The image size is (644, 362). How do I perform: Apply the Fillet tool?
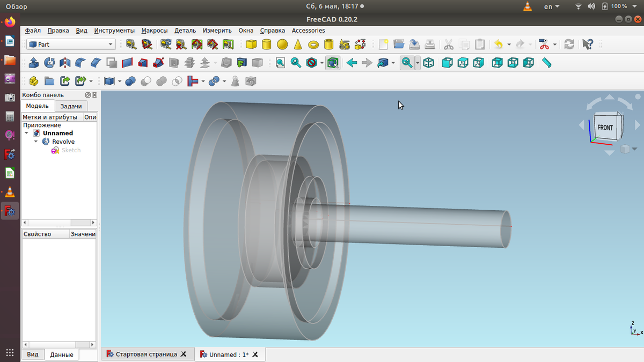point(80,63)
